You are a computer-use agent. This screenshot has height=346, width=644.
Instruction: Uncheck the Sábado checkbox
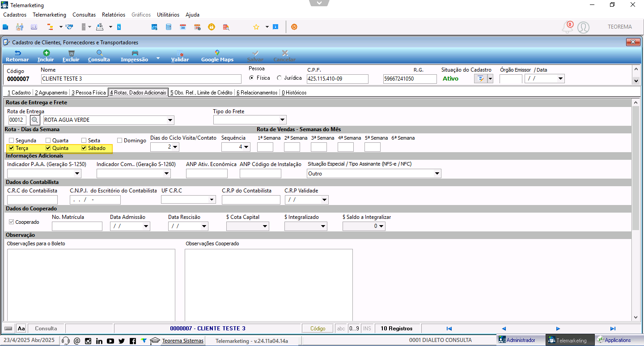(84, 148)
